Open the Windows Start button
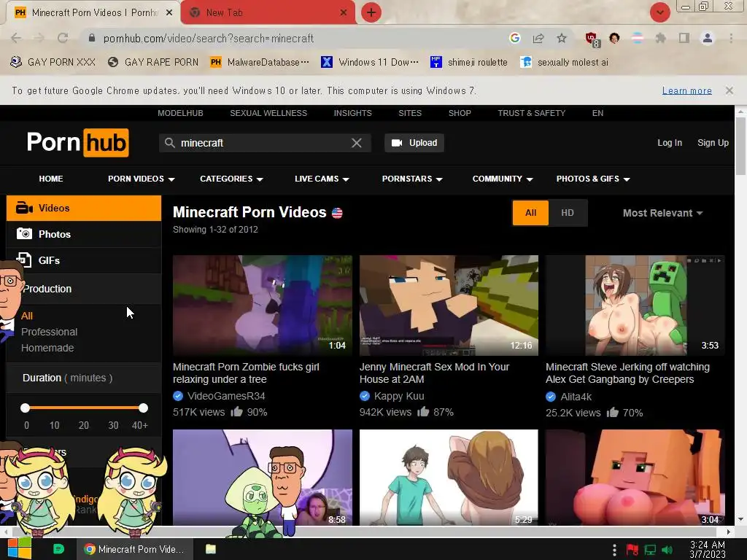 point(20,549)
